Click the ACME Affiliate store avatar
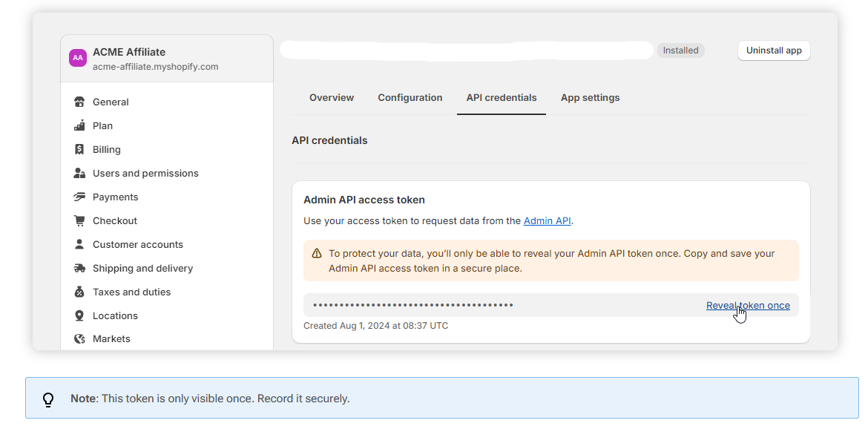This screenshot has width=868, height=426. [x=78, y=58]
